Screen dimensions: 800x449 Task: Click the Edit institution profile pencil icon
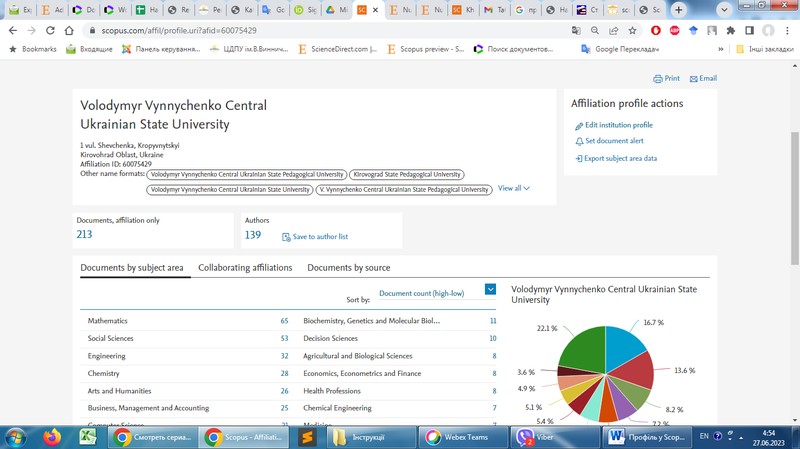point(579,126)
